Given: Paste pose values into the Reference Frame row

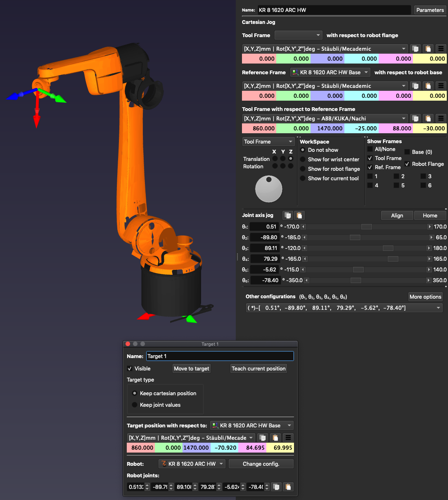Looking at the screenshot, I should 428,86.
